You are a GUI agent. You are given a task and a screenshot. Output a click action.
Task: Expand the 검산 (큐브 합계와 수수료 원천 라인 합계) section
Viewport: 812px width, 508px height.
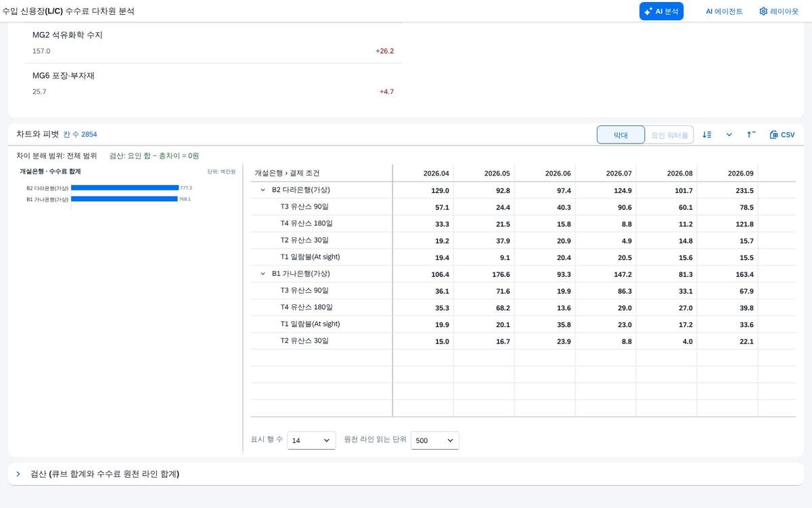[19, 474]
